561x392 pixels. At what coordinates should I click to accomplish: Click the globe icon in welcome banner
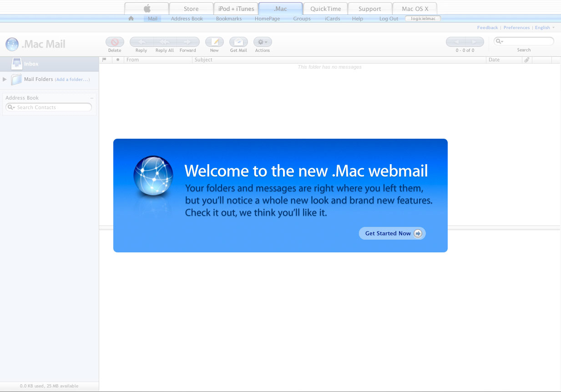click(x=153, y=176)
